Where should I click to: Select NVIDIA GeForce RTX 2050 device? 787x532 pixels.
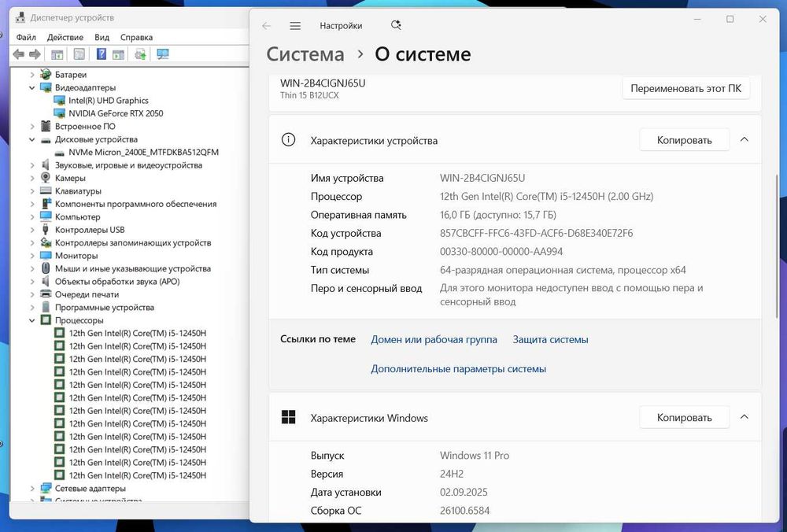[116, 113]
